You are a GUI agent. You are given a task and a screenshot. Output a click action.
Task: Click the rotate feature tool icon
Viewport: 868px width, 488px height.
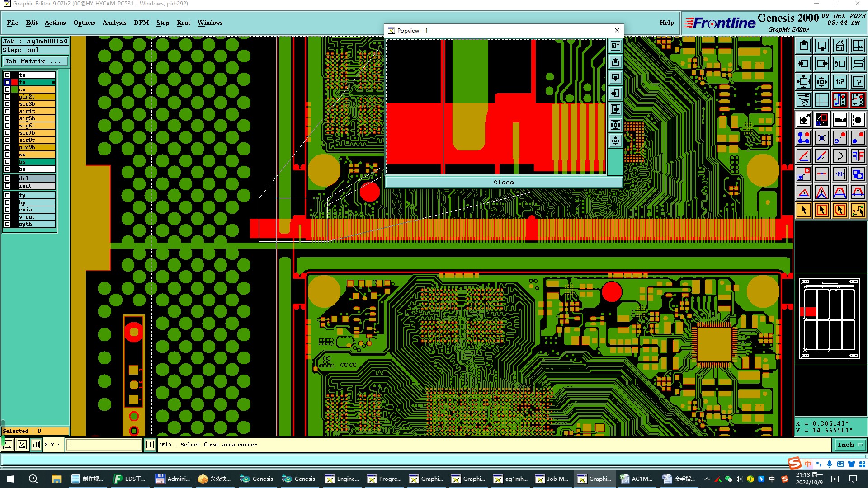[x=840, y=156]
